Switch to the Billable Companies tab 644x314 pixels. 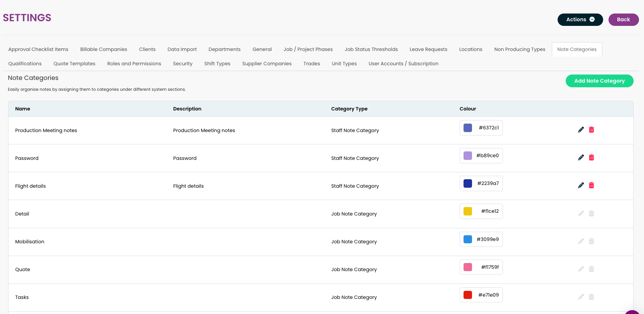104,49
